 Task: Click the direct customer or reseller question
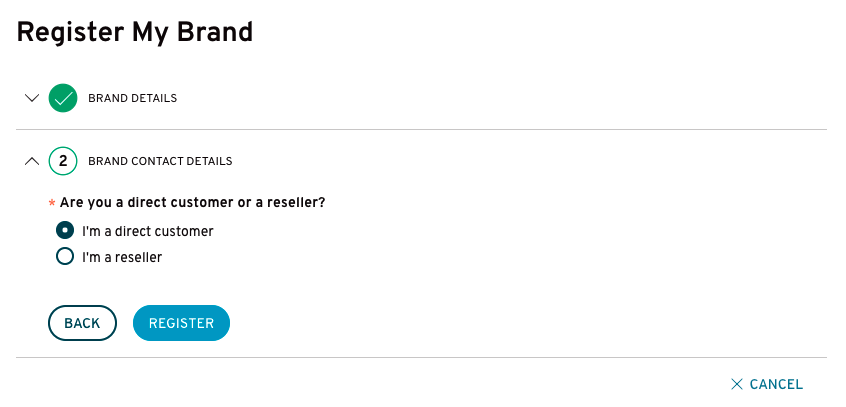pos(193,203)
